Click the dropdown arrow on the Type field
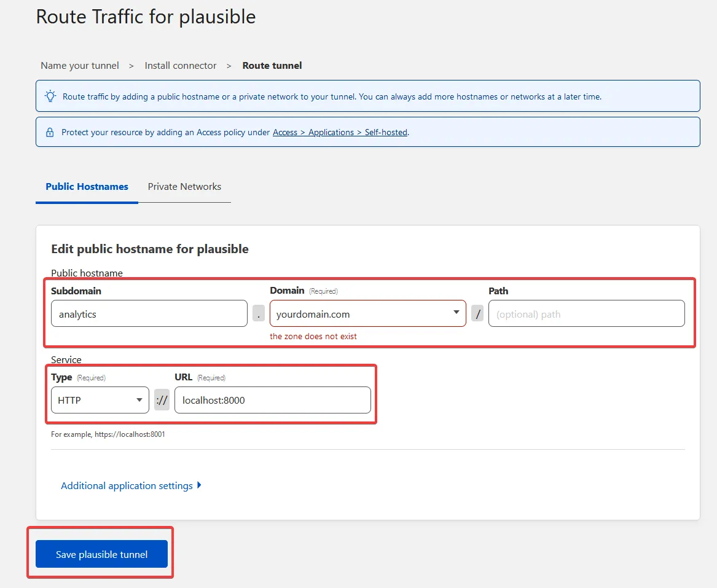The image size is (717, 588). pyautogui.click(x=139, y=399)
